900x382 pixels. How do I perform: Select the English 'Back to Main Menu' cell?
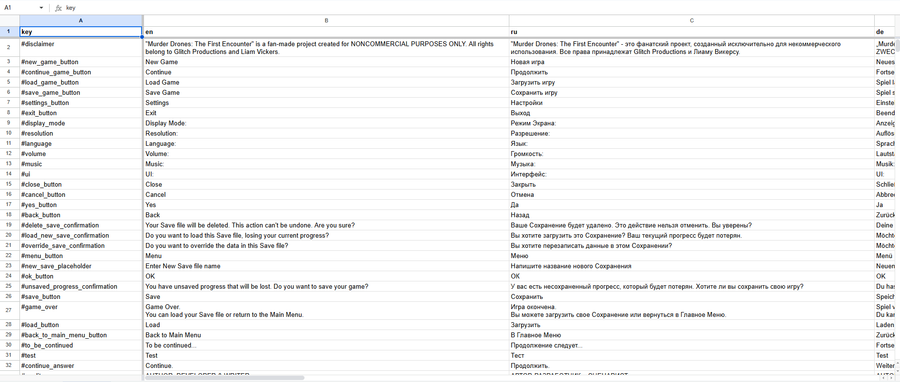pos(326,335)
